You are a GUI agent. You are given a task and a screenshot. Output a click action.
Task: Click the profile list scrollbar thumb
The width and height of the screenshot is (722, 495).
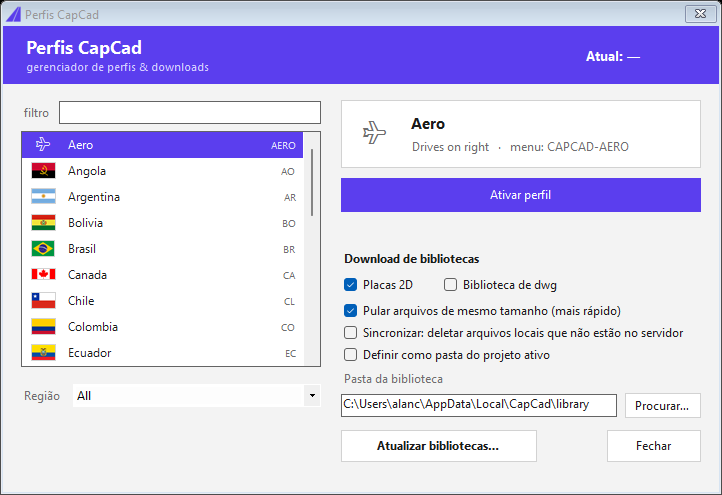tap(312, 182)
